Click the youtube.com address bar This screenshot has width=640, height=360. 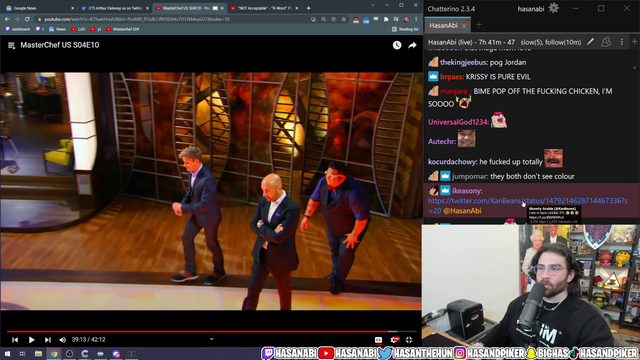[x=171, y=19]
